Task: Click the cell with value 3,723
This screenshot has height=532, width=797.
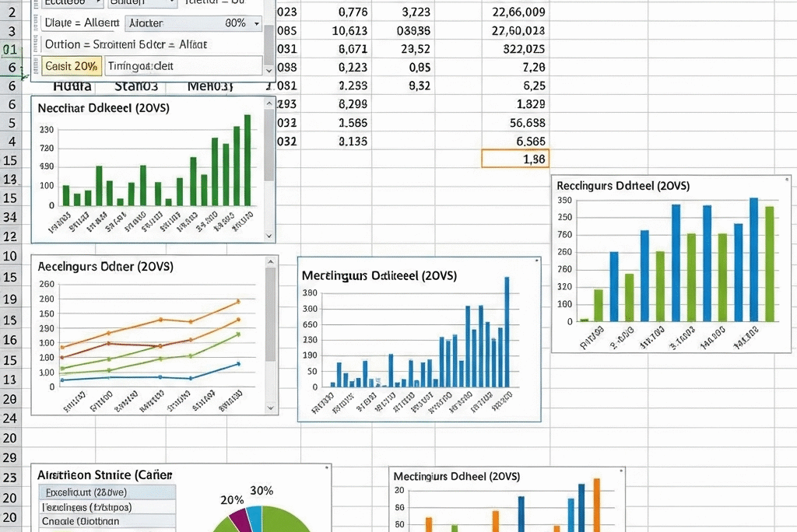Action: pos(403,12)
